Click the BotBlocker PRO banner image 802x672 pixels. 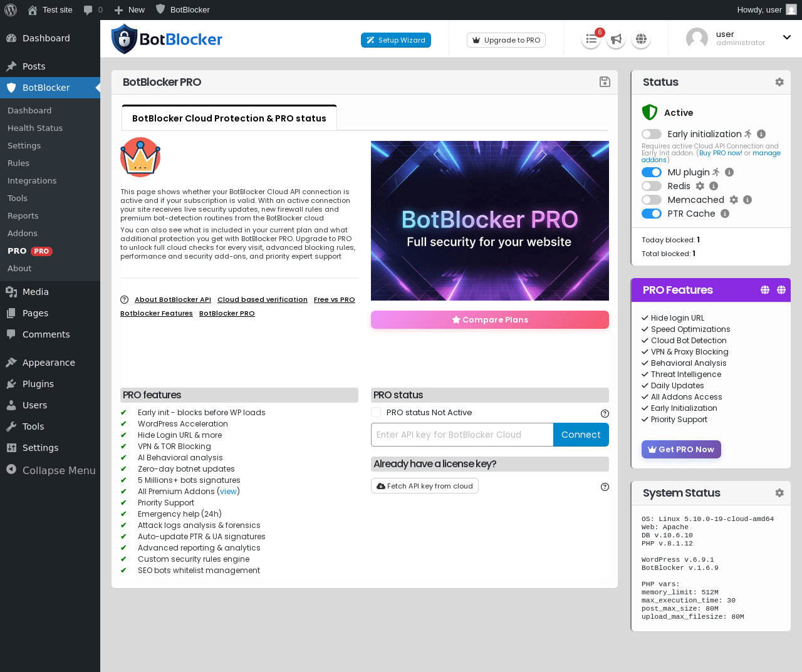490,220
